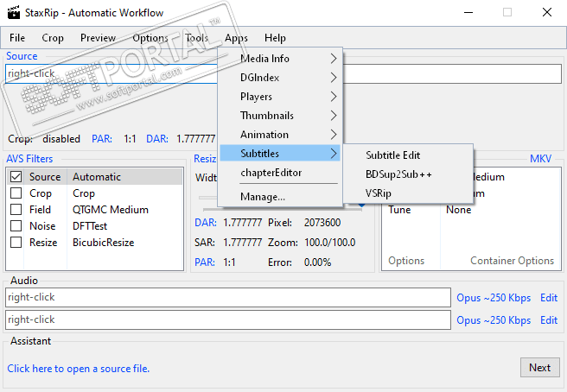567x392 pixels.
Task: Open Container Options
Action: click(x=512, y=261)
